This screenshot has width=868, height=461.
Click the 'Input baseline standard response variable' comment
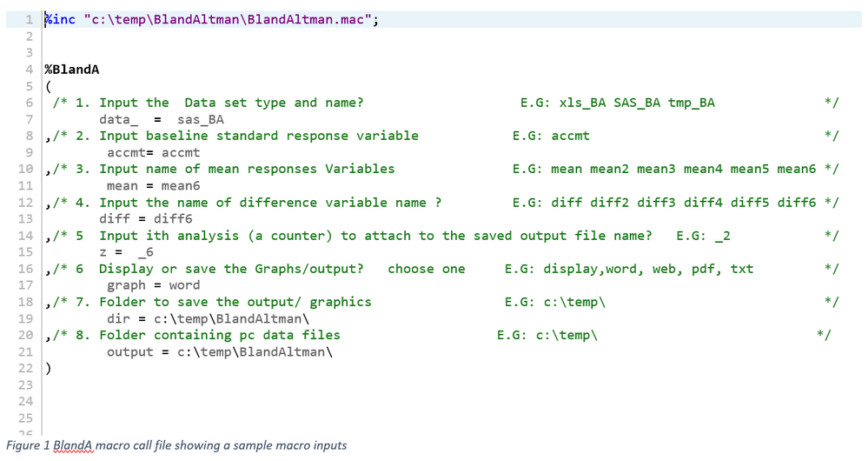tap(258, 136)
